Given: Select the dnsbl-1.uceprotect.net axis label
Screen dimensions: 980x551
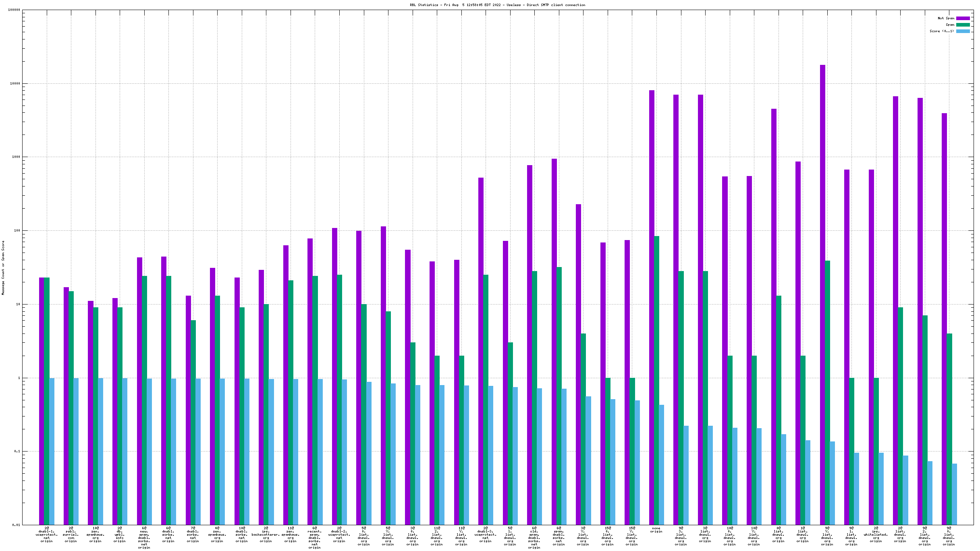Looking at the screenshot, I should [47, 534].
